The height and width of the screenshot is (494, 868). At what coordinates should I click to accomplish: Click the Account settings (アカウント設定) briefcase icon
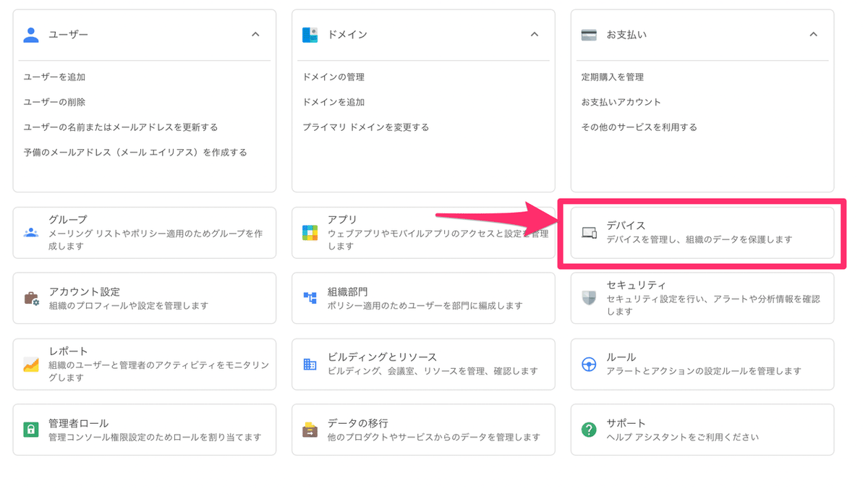(x=30, y=298)
